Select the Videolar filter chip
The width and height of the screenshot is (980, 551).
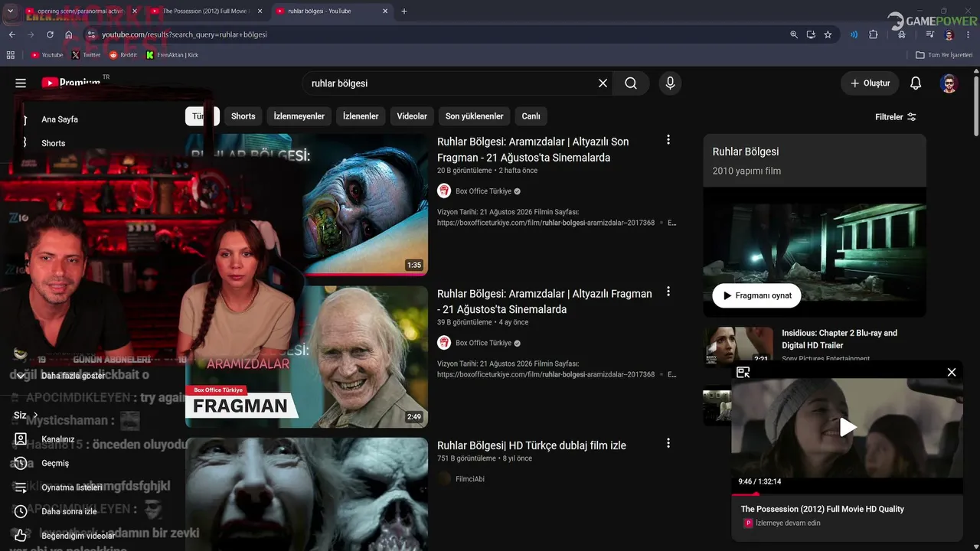(412, 116)
